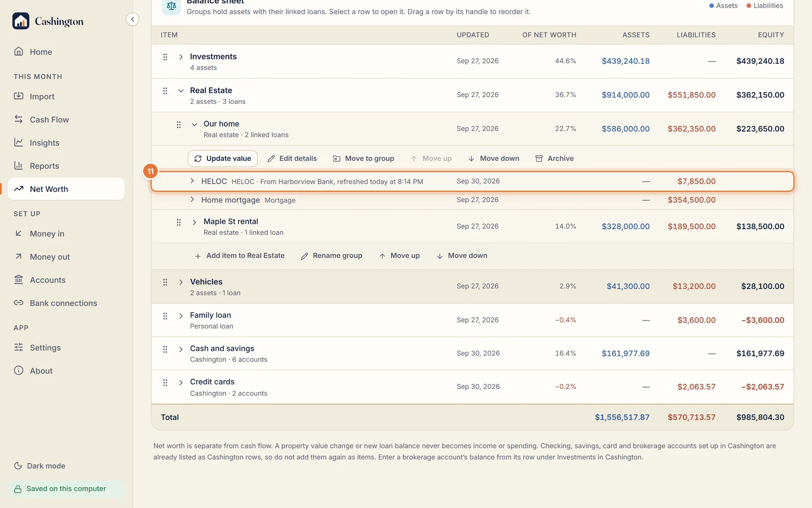Click the Update value button
812x508 pixels.
pos(223,159)
